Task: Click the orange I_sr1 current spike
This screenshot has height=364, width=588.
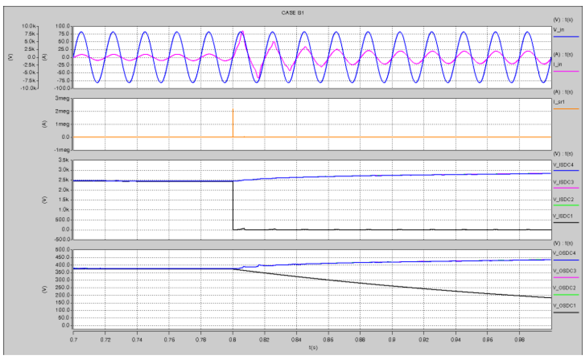Action: click(x=233, y=120)
